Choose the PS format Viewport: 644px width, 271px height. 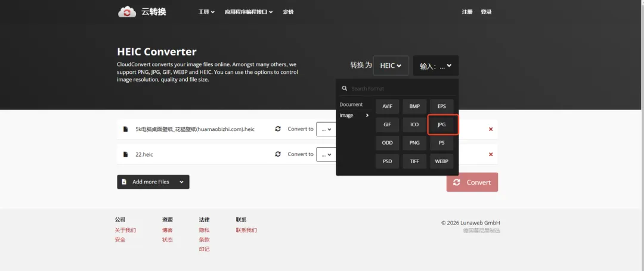441,143
